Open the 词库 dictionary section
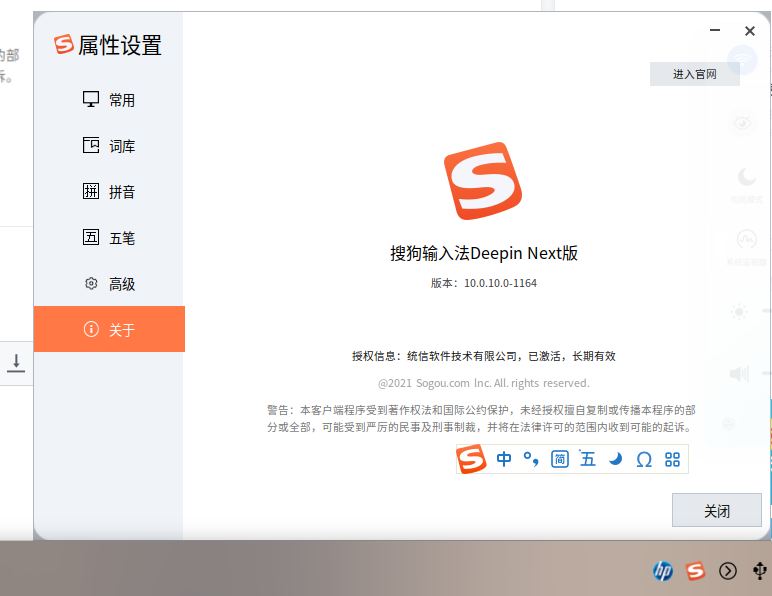This screenshot has height=596, width=772. coord(109,146)
